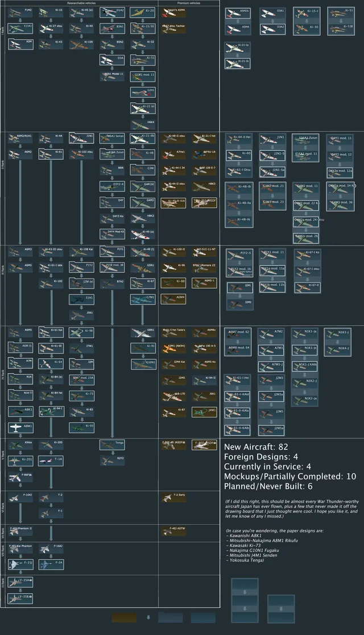Click the Ki-10 biplane card
The height and width of the screenshot is (635, 364).
click(51, 13)
